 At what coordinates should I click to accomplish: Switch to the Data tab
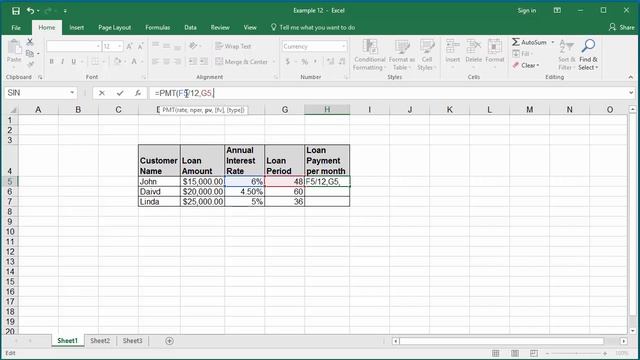pyautogui.click(x=190, y=28)
